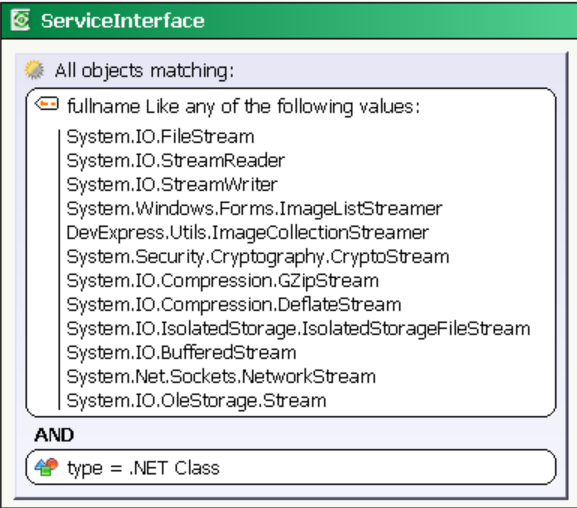Select DevExpress.Utils.ImageCollectionStreamer entry
The width and height of the screenshot is (577, 508).
click(248, 233)
